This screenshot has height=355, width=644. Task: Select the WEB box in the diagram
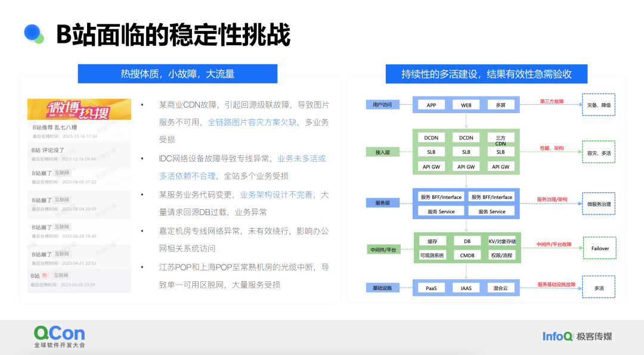click(x=466, y=105)
